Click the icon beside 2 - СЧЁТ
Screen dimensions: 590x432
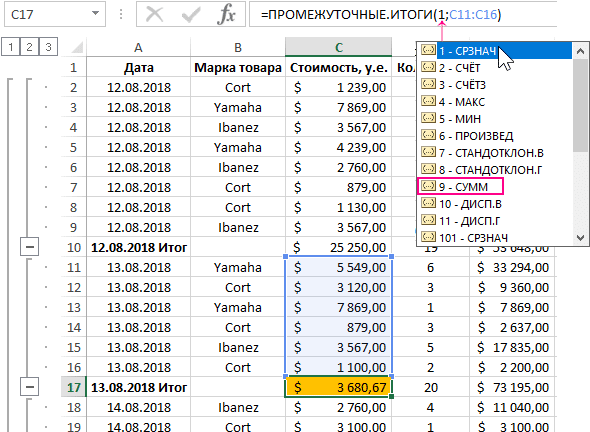pos(428,67)
